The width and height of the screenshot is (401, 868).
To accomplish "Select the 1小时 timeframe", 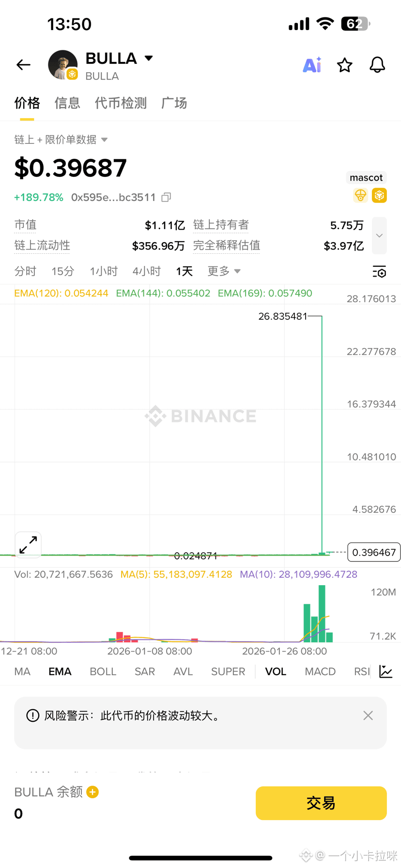I will click(104, 271).
